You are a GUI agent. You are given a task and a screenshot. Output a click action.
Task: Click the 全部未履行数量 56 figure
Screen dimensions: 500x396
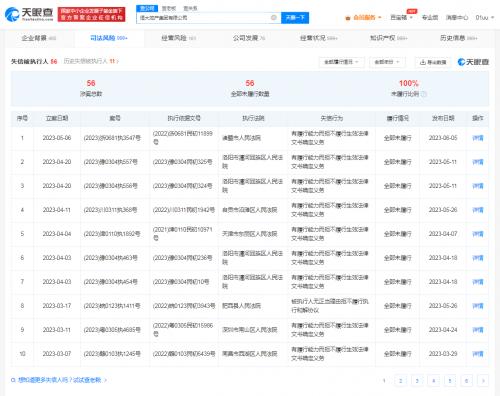click(250, 83)
